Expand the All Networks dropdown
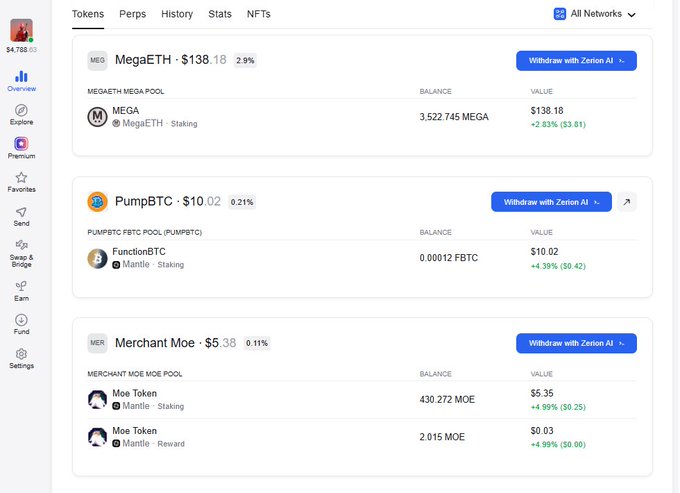 pyautogui.click(x=595, y=14)
